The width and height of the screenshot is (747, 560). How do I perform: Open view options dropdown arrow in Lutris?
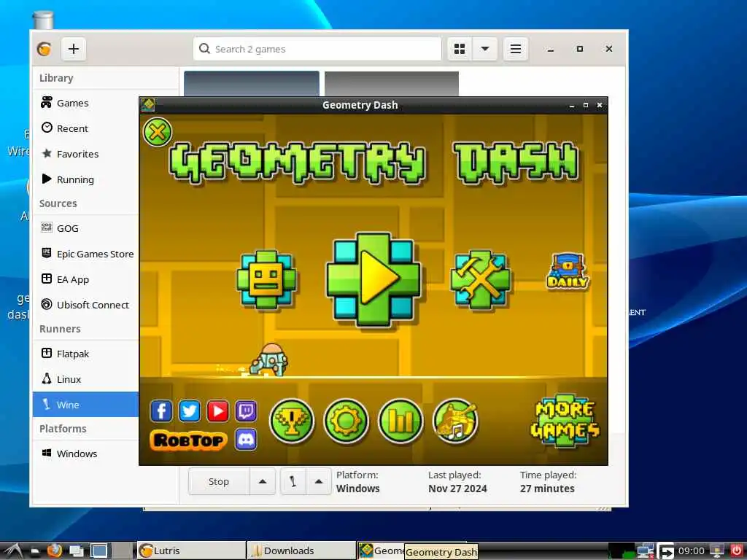485,49
